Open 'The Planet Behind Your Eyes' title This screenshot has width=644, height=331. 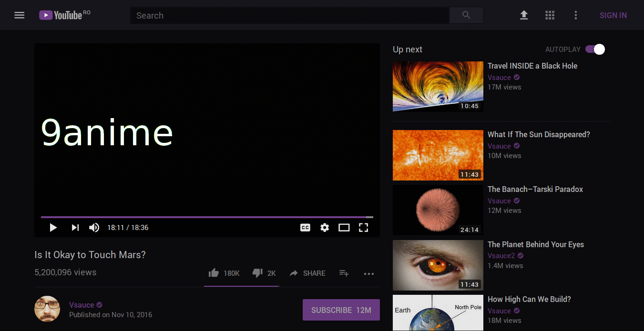536,244
